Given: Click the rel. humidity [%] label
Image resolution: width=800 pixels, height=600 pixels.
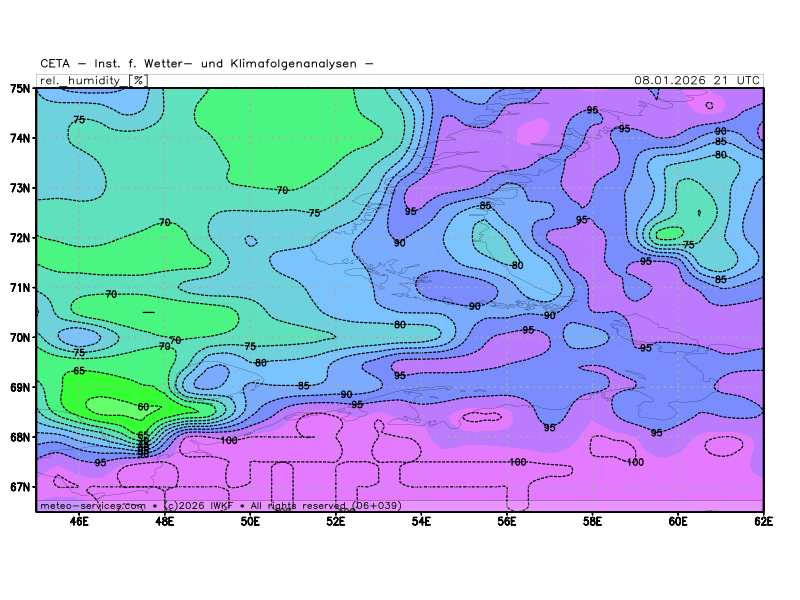Looking at the screenshot, I should click(x=92, y=80).
